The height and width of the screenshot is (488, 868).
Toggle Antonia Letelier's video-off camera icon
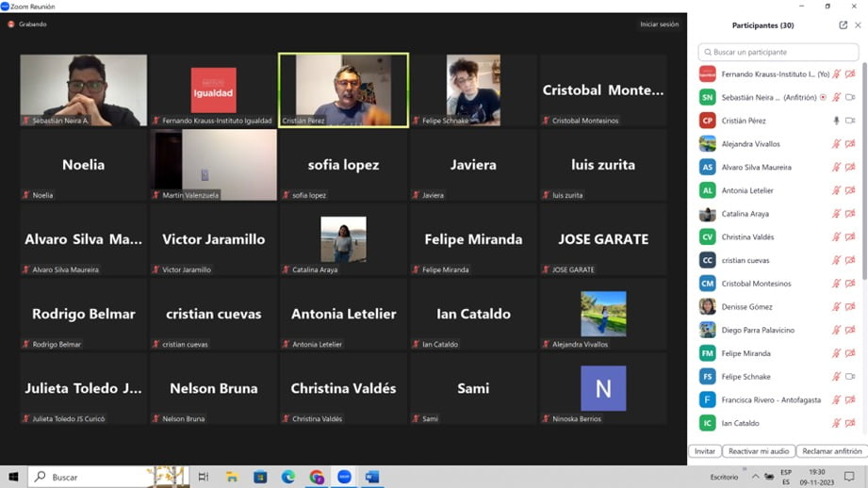pos(850,190)
